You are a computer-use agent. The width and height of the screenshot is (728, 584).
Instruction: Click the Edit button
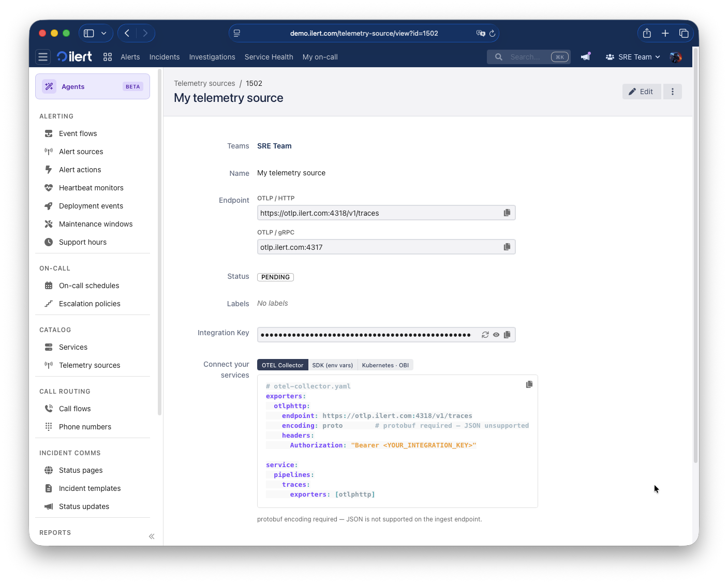[642, 92]
